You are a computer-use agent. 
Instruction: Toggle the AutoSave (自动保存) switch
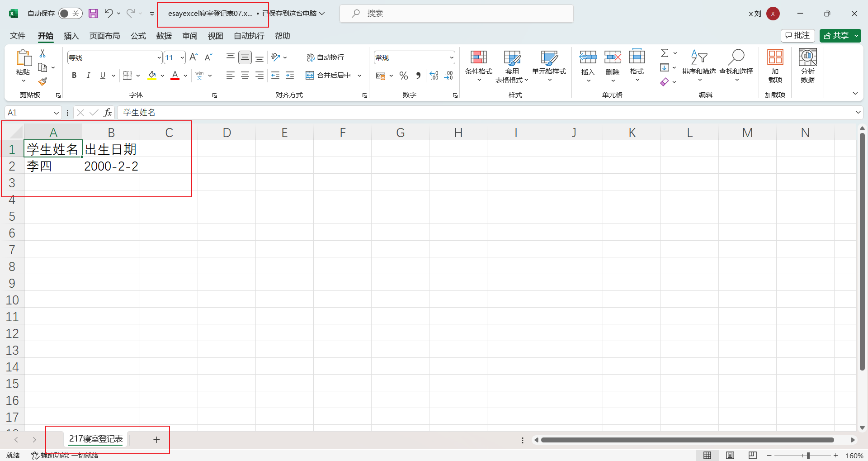tap(70, 14)
